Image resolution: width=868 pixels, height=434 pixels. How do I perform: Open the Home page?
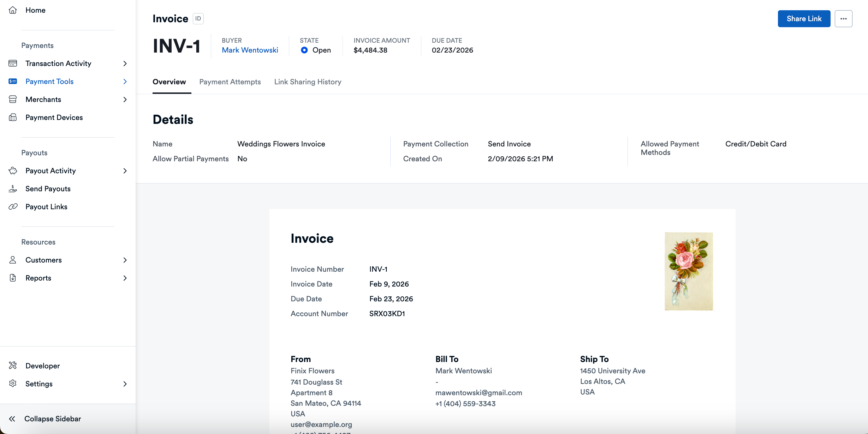[35, 10]
